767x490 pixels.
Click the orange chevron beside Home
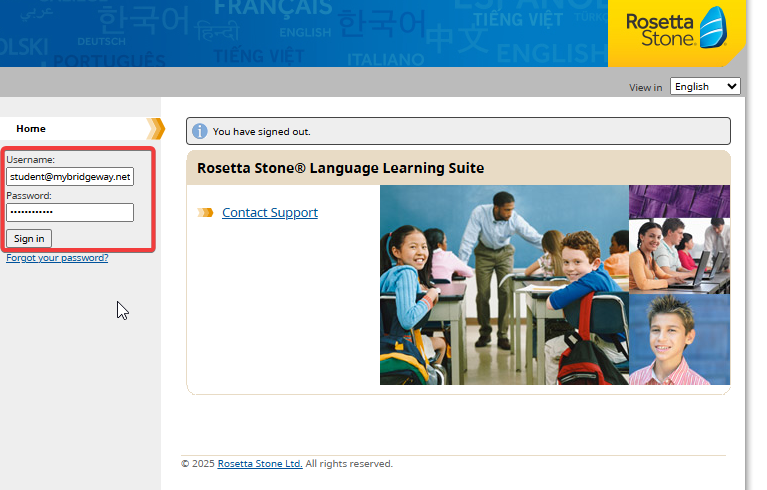(x=156, y=129)
